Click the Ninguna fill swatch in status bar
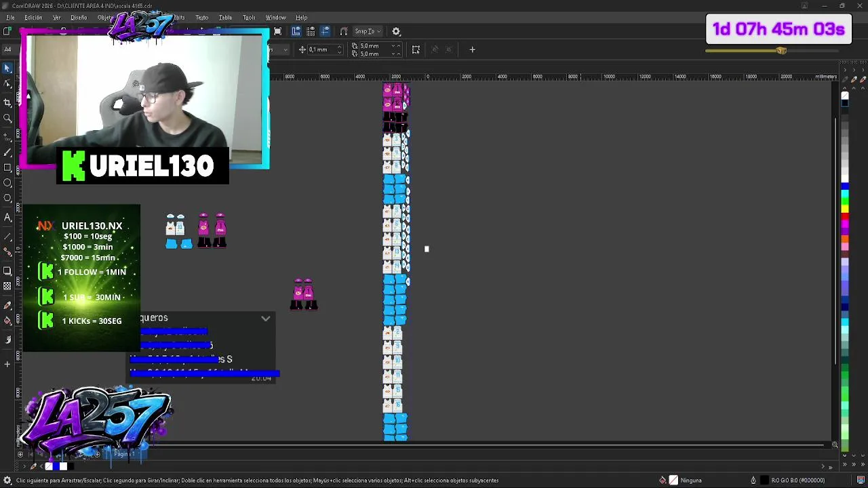868x488 pixels. tap(673, 481)
